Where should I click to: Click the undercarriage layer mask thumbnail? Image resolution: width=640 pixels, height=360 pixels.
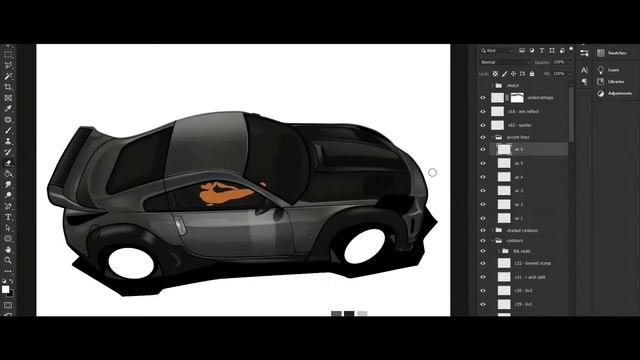coord(517,98)
